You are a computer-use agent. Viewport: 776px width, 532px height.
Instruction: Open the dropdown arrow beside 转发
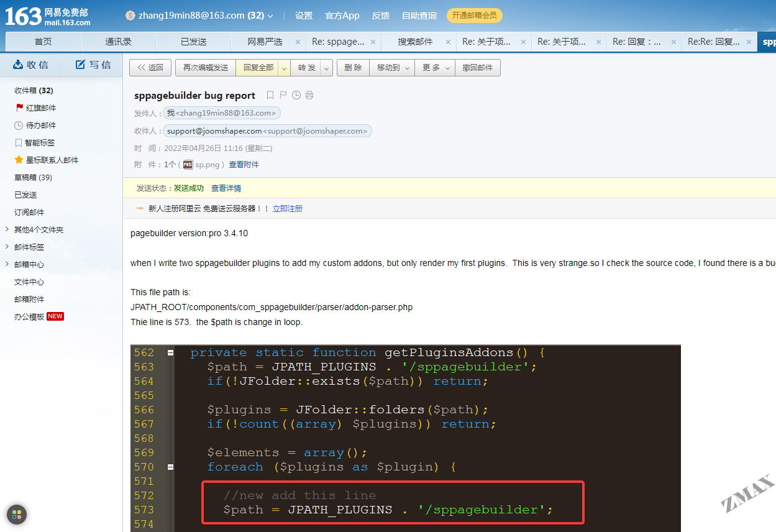(327, 68)
